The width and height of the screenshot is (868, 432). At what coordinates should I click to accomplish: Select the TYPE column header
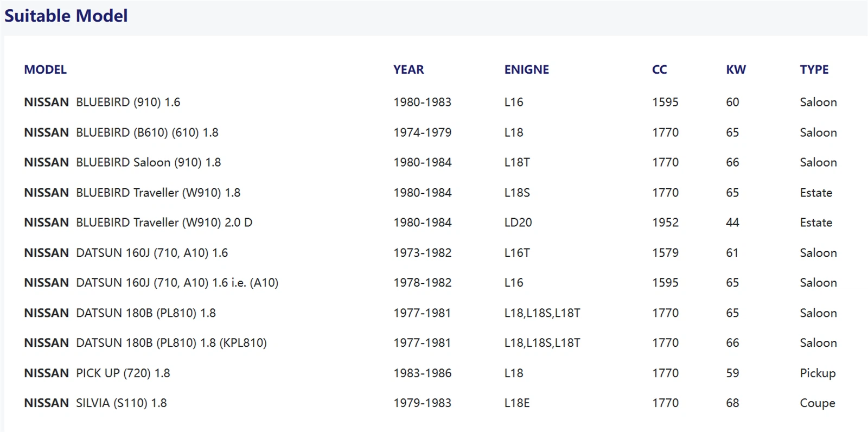(814, 69)
